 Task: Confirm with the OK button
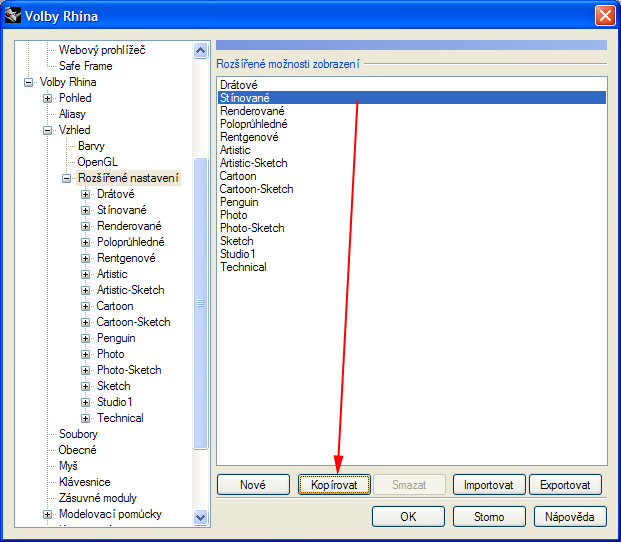[x=408, y=517]
